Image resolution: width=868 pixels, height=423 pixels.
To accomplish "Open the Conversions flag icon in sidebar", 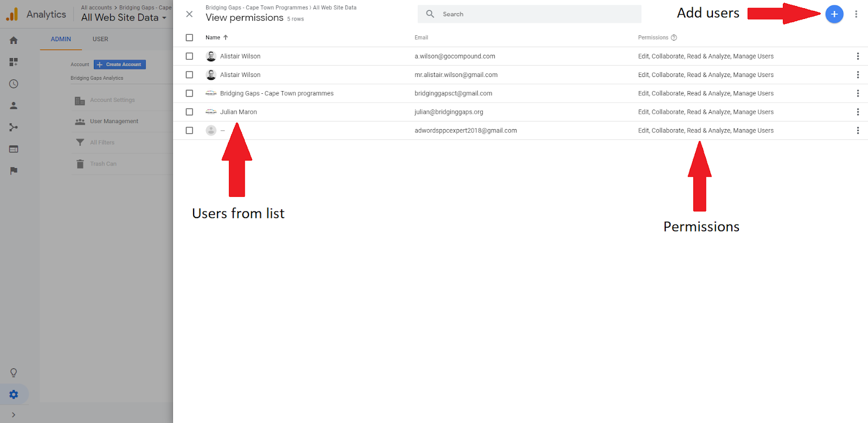I will click(x=14, y=170).
